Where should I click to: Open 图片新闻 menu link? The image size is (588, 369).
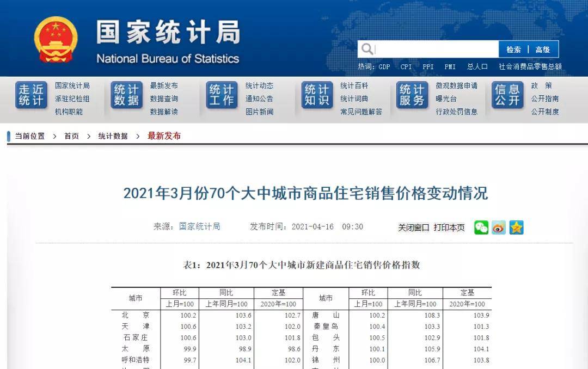click(x=260, y=112)
